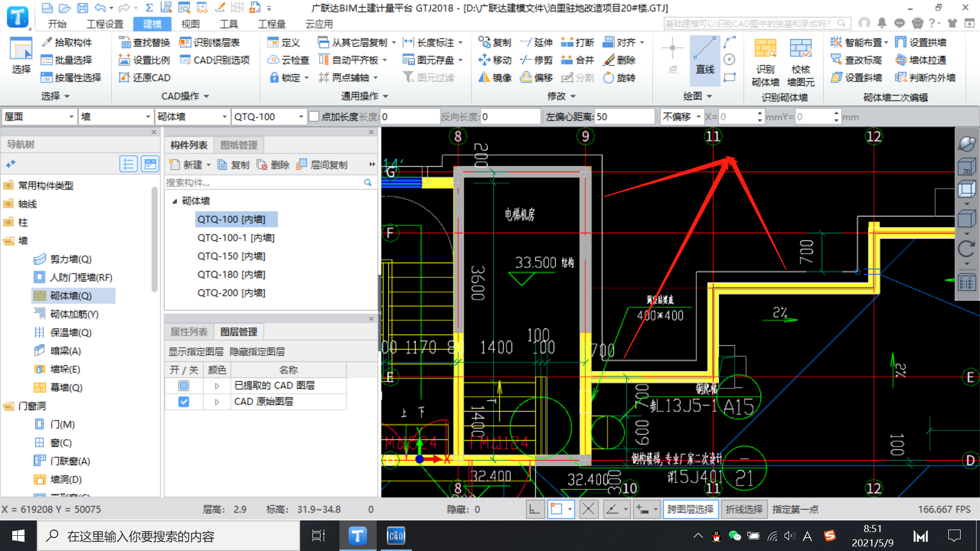Select the 旋转 rotate tool
This screenshot has width=980, height=551.
(x=619, y=78)
